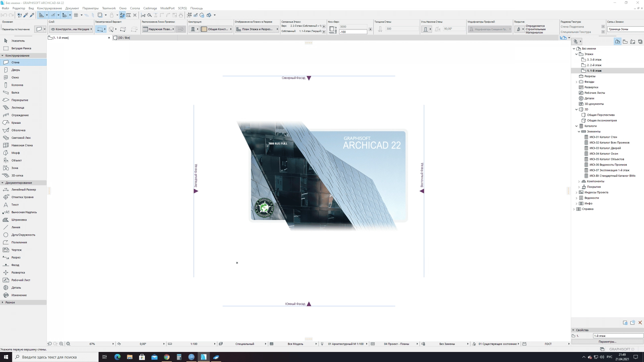Image resolution: width=644 pixels, height=362 pixels.
Task: Select the Окно (Window) tool
Action: [x=23, y=77]
